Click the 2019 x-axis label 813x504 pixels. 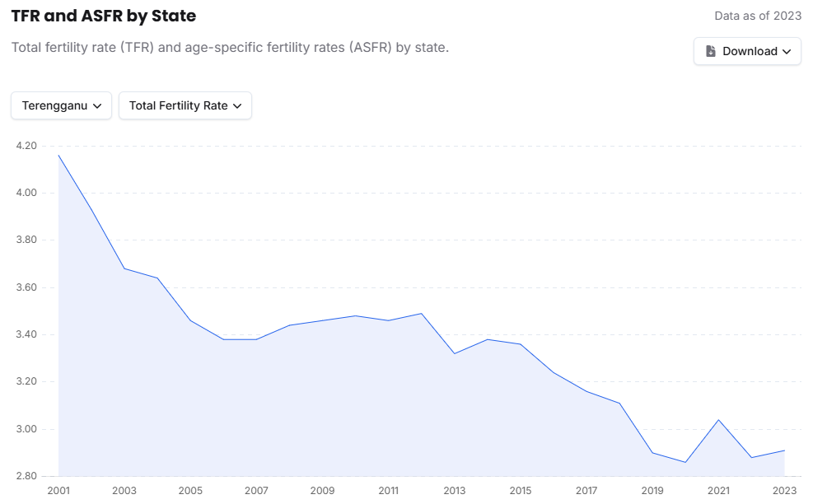[652, 491]
